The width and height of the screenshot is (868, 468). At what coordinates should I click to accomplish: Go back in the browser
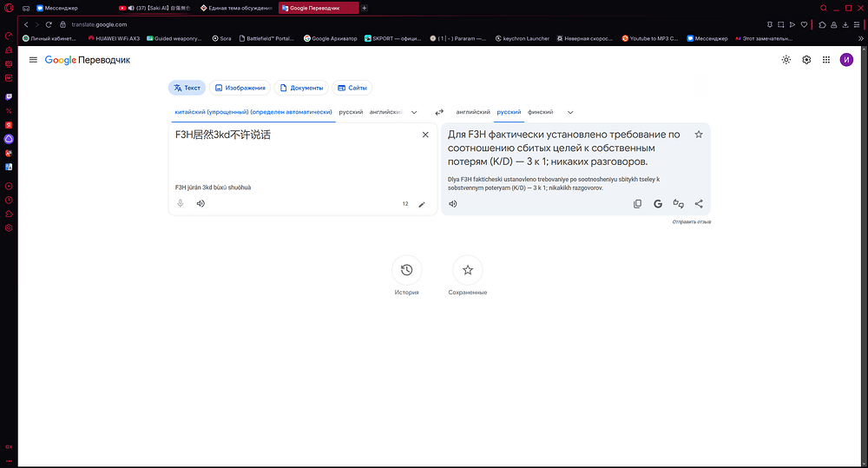pos(26,24)
